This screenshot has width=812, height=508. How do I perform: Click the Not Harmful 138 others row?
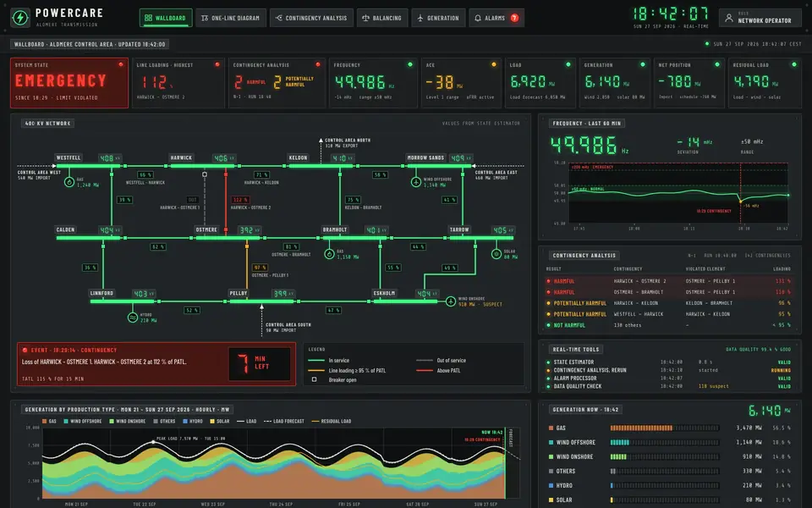668,325
